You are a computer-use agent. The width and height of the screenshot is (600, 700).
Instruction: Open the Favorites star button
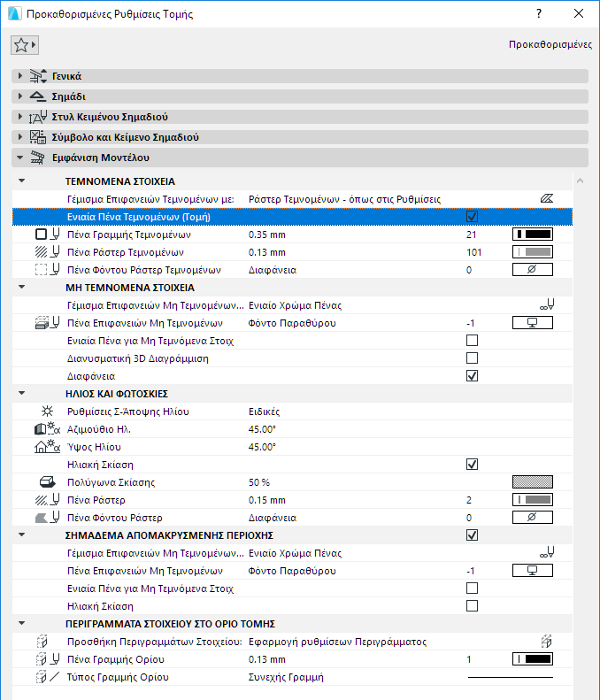pyautogui.click(x=25, y=45)
